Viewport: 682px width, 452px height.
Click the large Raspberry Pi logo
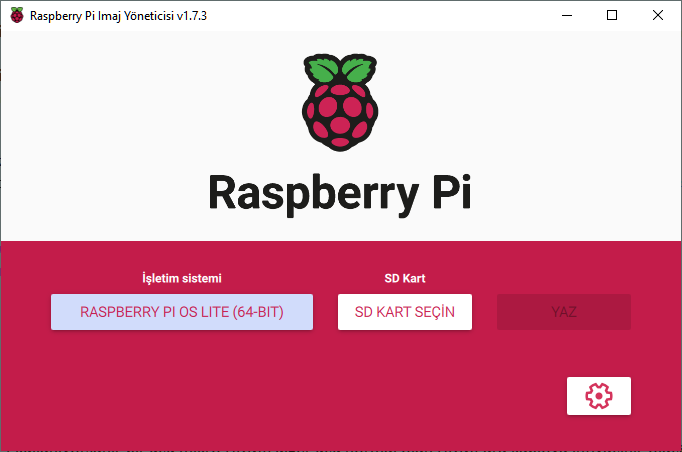340,102
